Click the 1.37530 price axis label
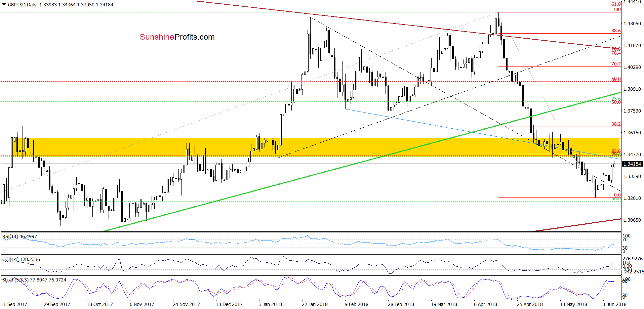644x309 pixels. pos(632,111)
